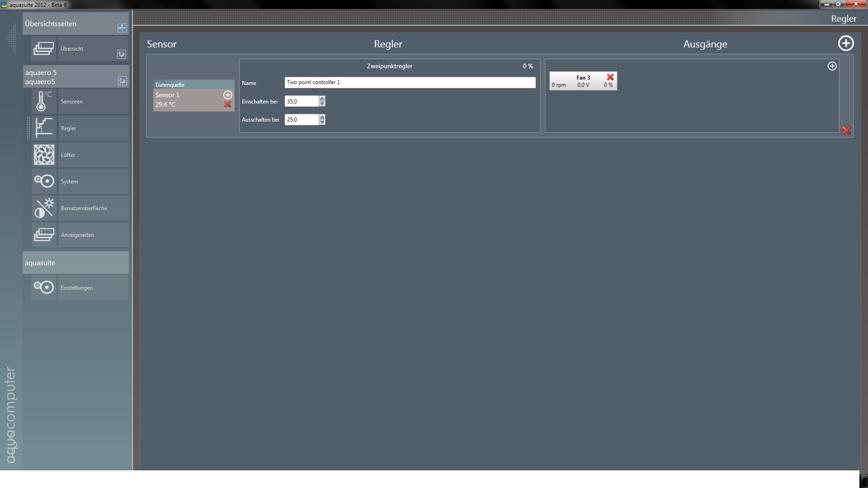Open the Lüfter fan icon
This screenshot has width=868, height=488.
tap(44, 155)
